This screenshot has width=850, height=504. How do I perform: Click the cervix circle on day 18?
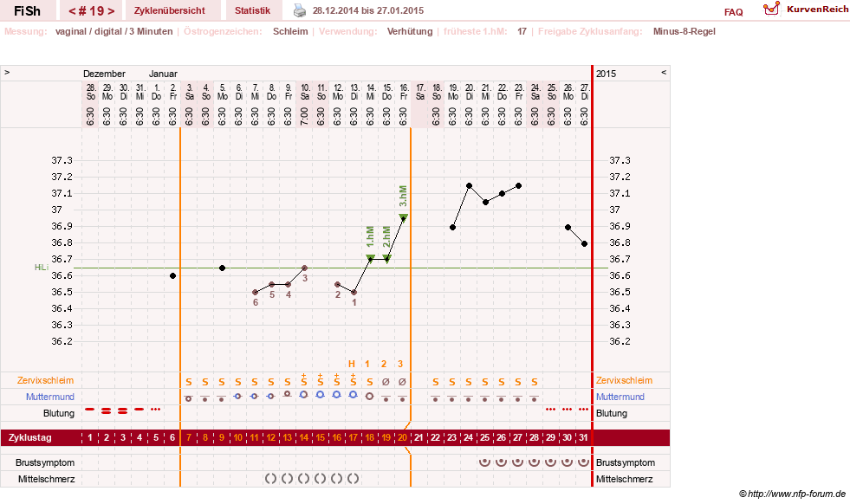(x=370, y=396)
